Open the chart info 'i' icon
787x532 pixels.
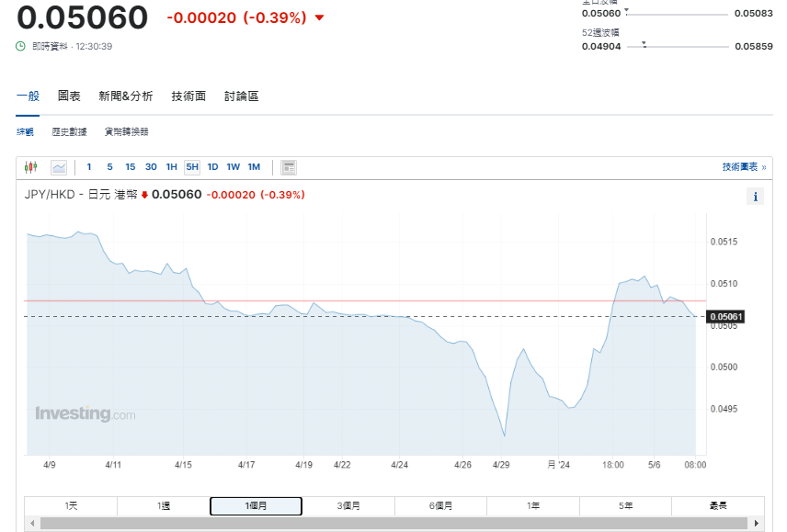pyautogui.click(x=754, y=196)
